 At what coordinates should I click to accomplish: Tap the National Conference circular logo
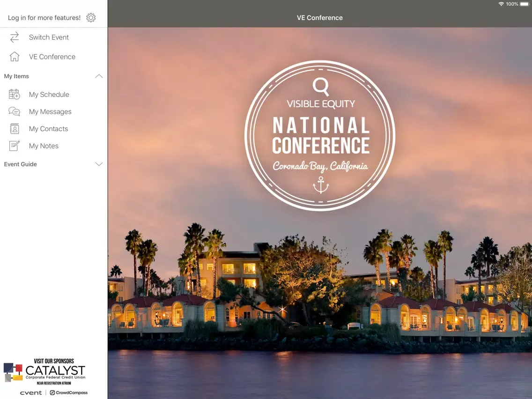[x=320, y=136]
